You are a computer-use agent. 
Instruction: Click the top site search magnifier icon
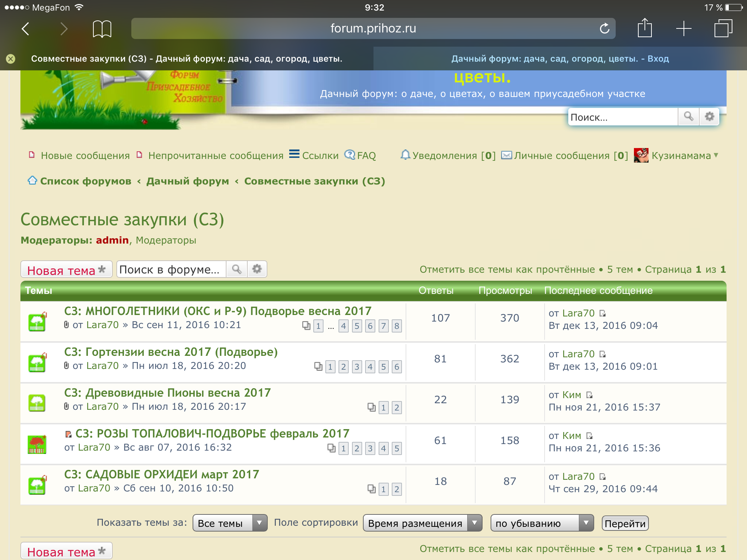coord(688,117)
